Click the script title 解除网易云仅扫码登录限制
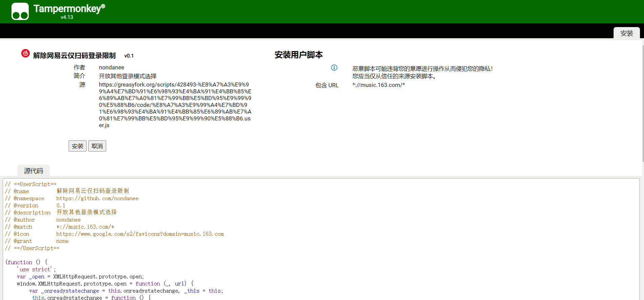The image size is (644, 300). click(x=74, y=55)
